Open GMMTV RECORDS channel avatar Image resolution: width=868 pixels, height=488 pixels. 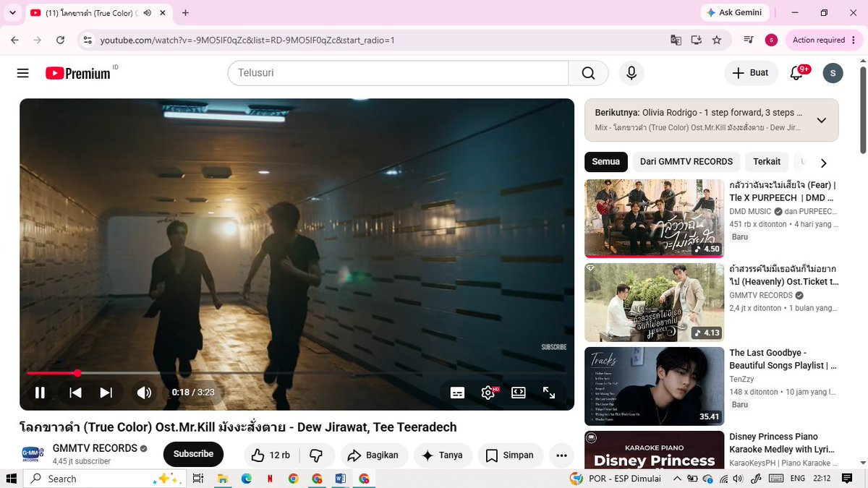coord(33,455)
